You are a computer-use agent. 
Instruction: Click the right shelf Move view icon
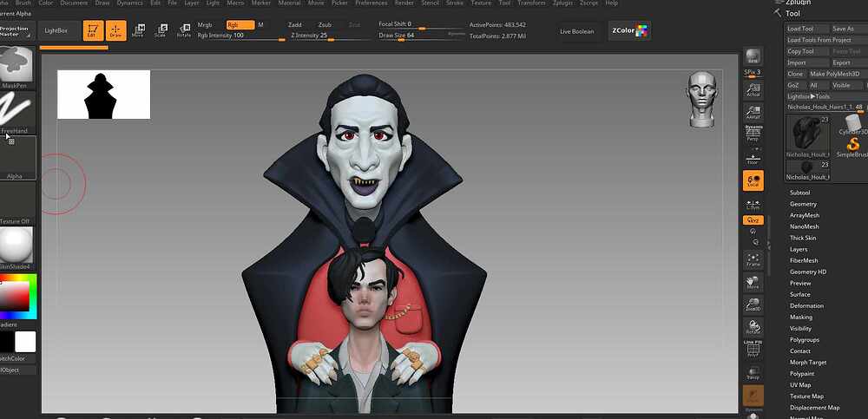(753, 282)
